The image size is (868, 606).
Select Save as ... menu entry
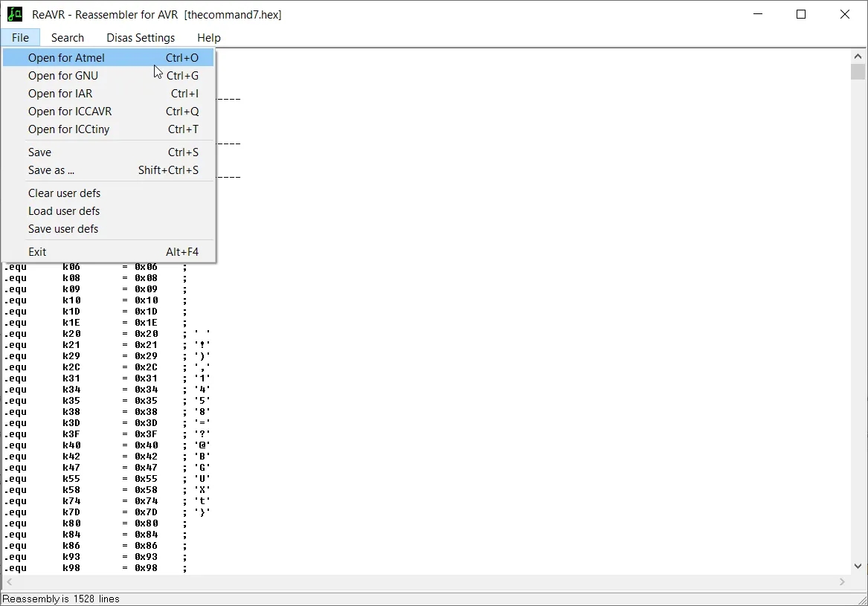coord(51,170)
